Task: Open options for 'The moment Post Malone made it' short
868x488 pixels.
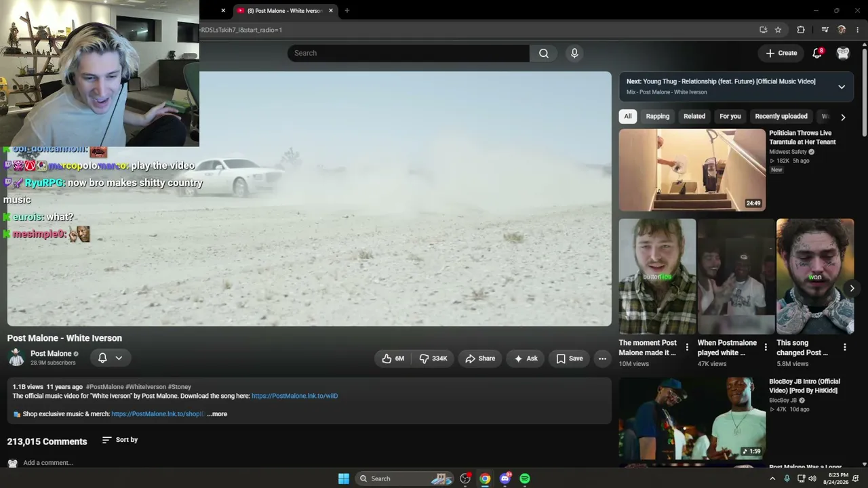Action: pos(687,347)
